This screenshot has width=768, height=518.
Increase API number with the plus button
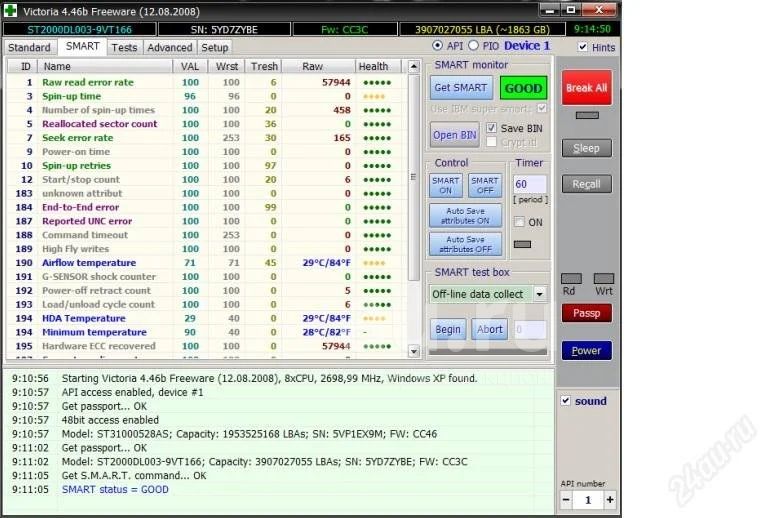610,500
